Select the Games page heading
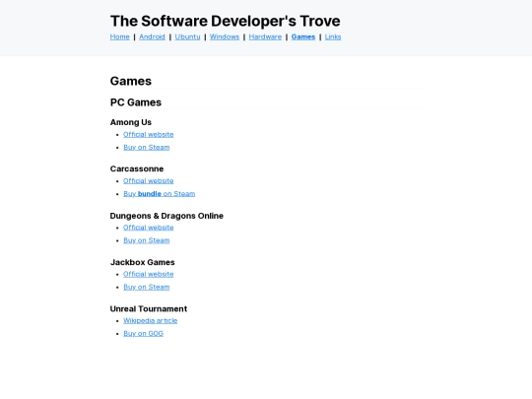The height and width of the screenshot is (399, 532). point(131,81)
